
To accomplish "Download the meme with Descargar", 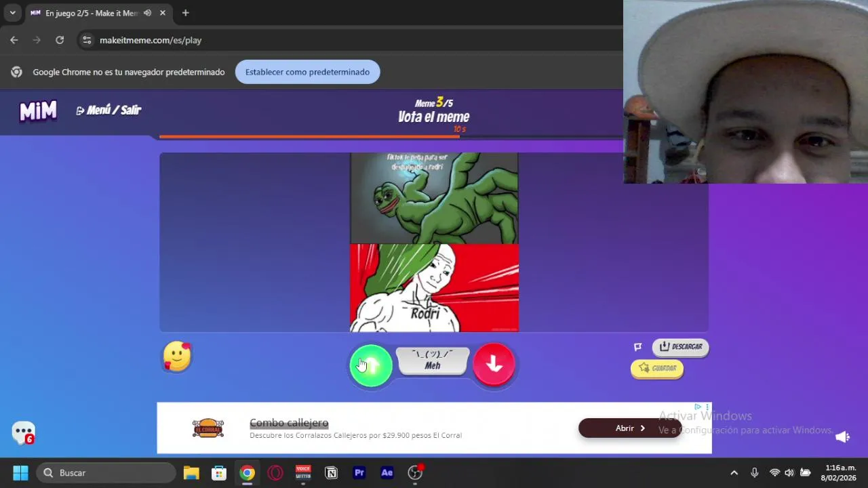I will (x=680, y=347).
